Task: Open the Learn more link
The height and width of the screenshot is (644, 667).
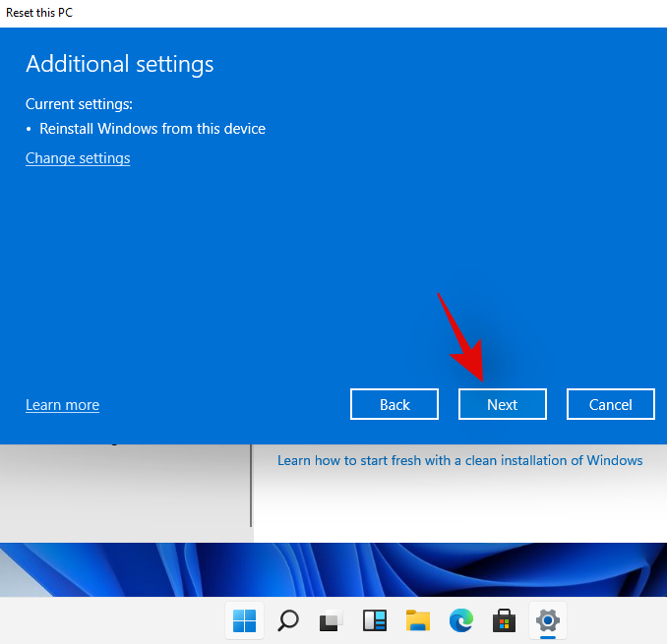Action: point(63,405)
